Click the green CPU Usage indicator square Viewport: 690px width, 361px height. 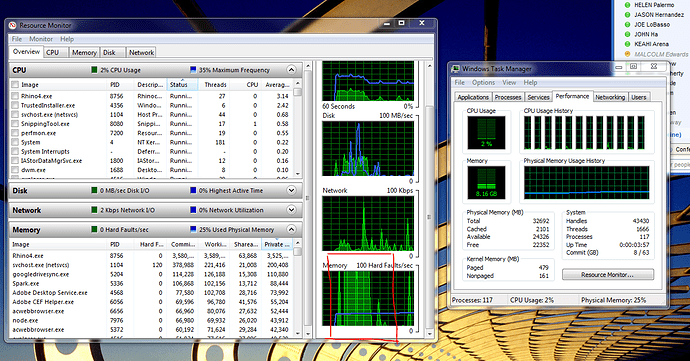click(x=94, y=70)
